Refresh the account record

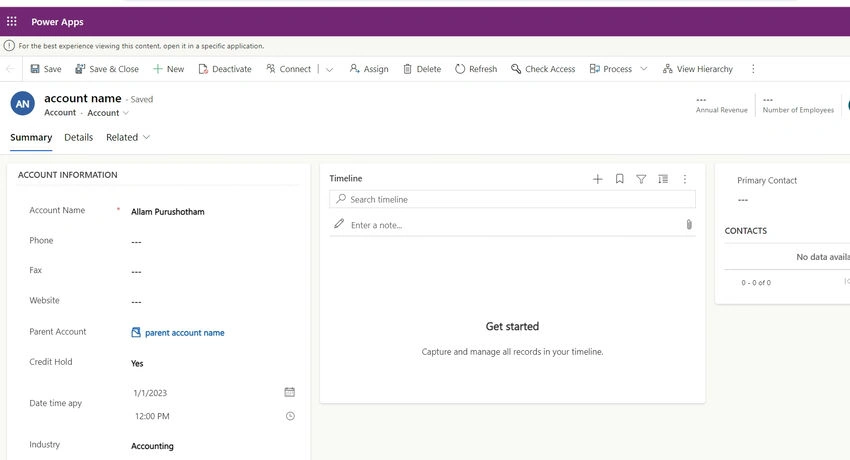(x=476, y=69)
